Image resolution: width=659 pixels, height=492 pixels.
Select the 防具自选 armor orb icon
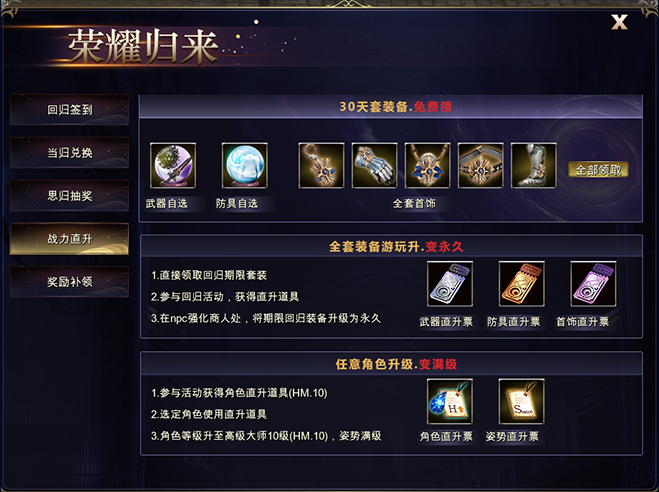tap(245, 165)
